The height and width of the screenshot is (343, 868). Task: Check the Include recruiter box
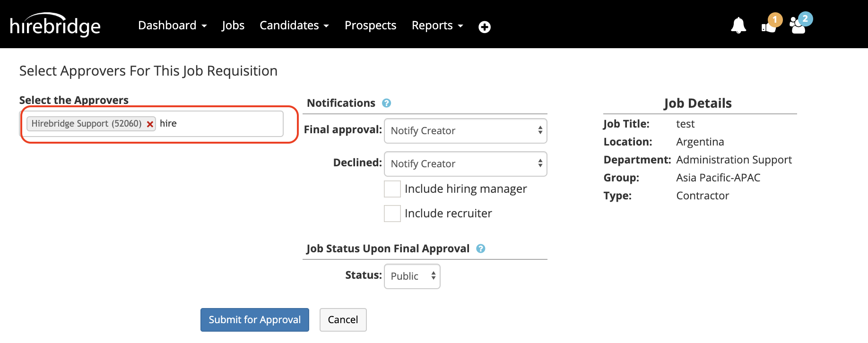(392, 214)
